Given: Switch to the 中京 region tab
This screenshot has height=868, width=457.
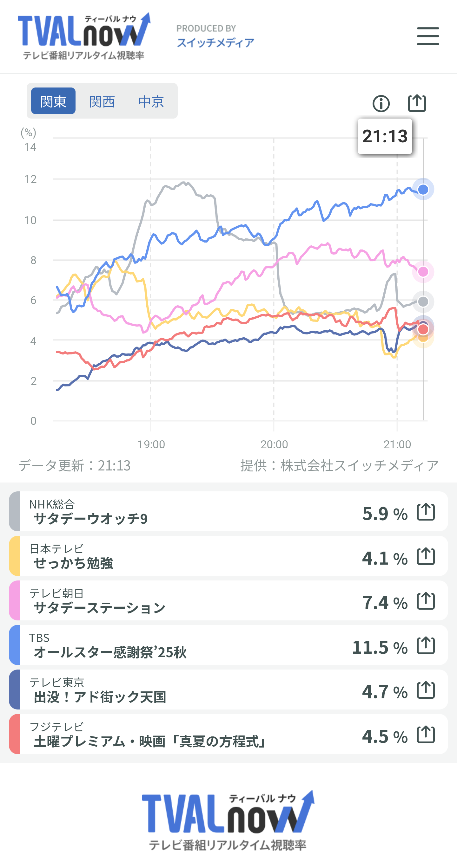Looking at the screenshot, I should point(151,101).
